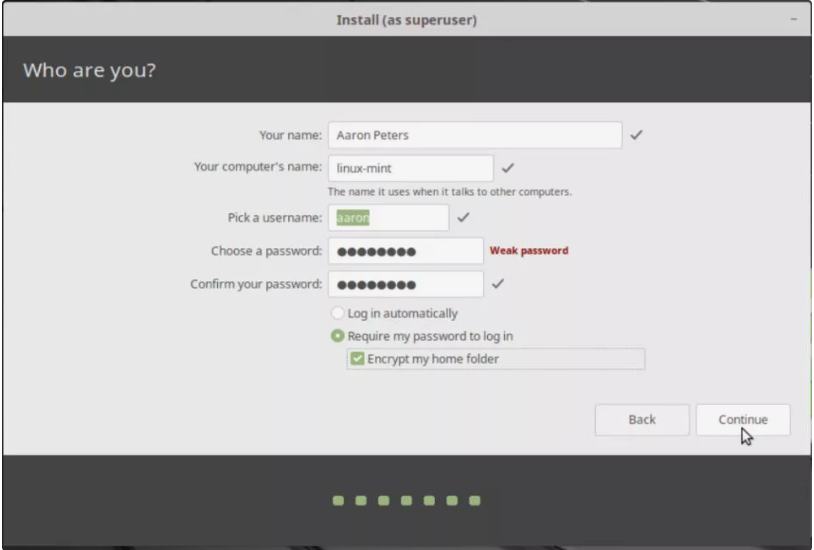Click the checkmark beside Confirm your password
814x550 pixels.
tap(498, 284)
